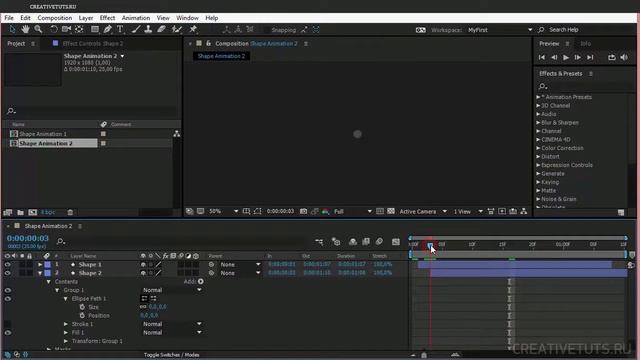
Task: Hide the Shape 2 layer
Action: click(7, 273)
